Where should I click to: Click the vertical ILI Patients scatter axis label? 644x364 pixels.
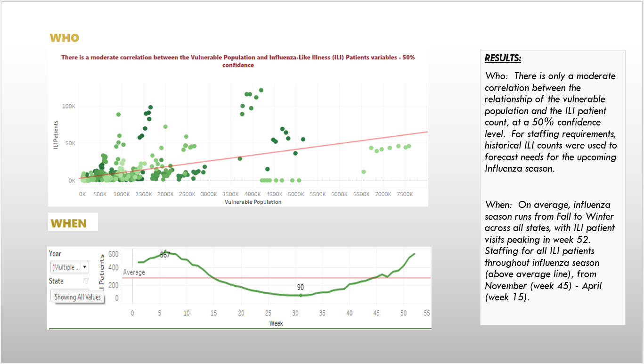pos(56,135)
